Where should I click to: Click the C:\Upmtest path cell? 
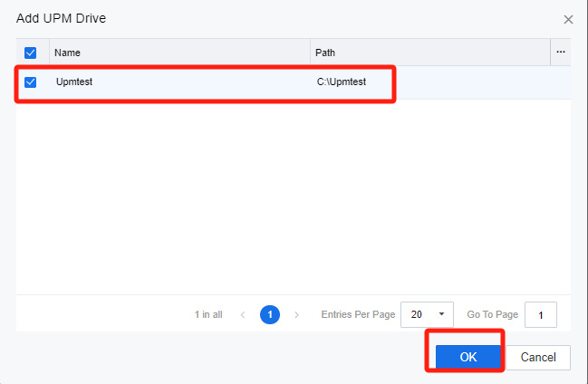[342, 82]
